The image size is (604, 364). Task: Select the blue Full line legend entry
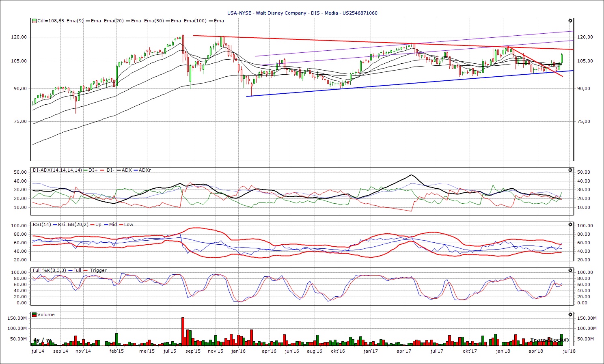[75, 270]
